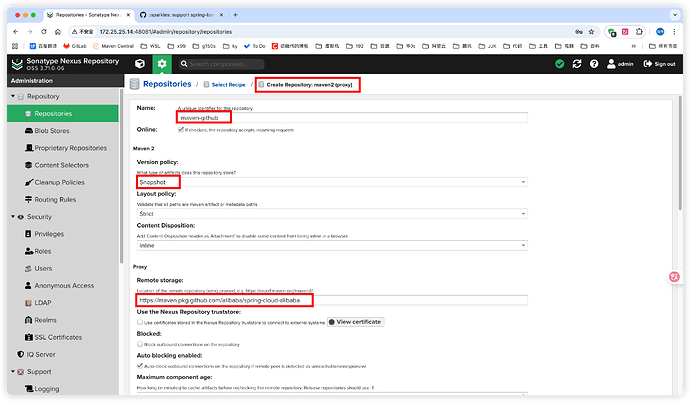Select the Repositories - Sonatype Nexus tab
Screen dimensions: 690x402
(x=88, y=15)
